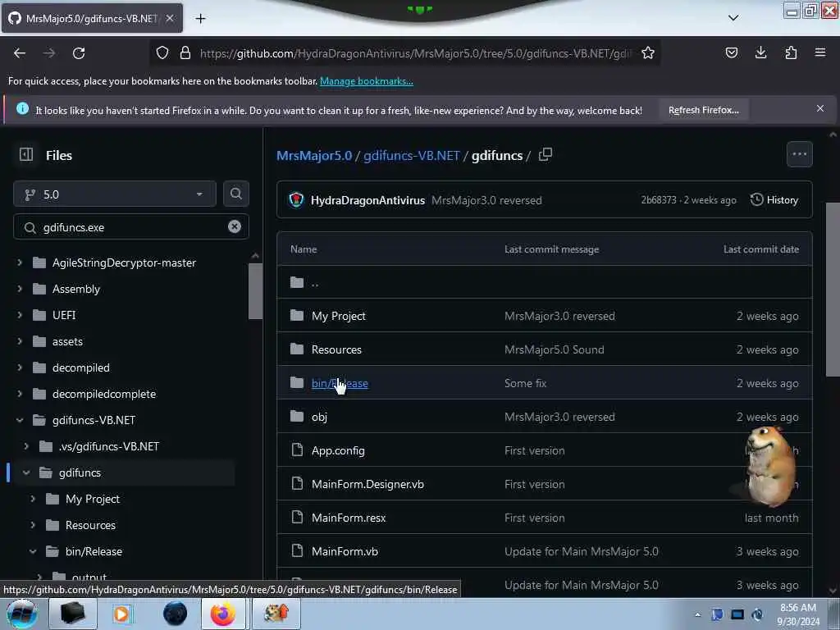Save page to Pocket

click(x=731, y=52)
